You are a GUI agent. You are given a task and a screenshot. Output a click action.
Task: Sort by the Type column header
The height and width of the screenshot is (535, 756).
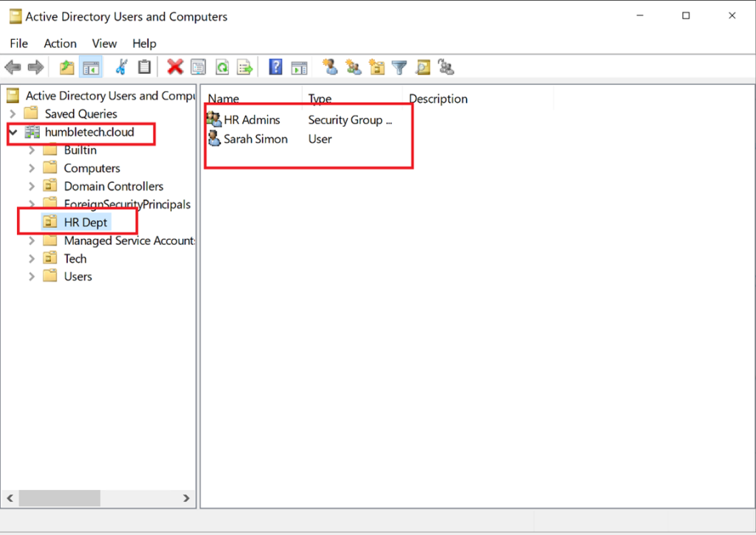[320, 99]
